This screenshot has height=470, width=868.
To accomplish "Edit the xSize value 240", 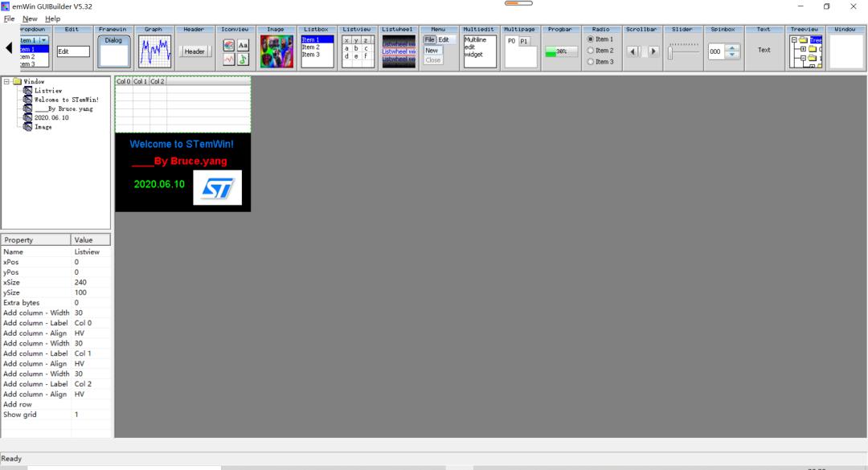I will (x=92, y=282).
